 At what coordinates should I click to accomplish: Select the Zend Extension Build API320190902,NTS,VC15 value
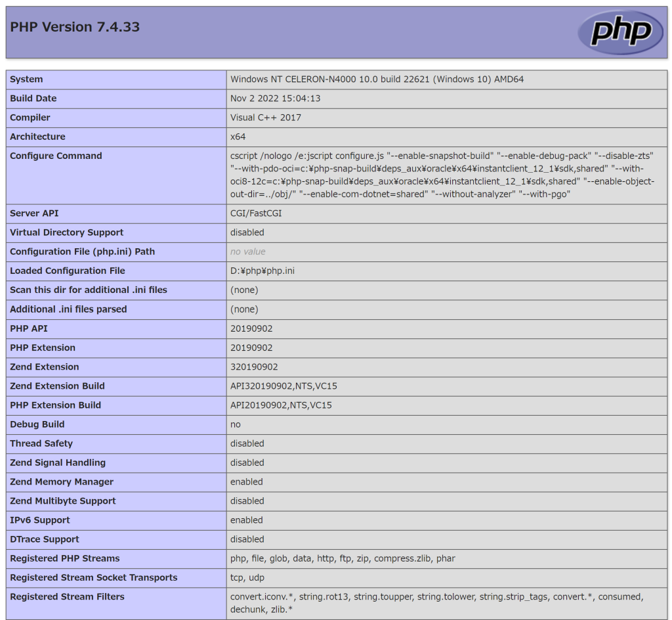pyautogui.click(x=283, y=386)
